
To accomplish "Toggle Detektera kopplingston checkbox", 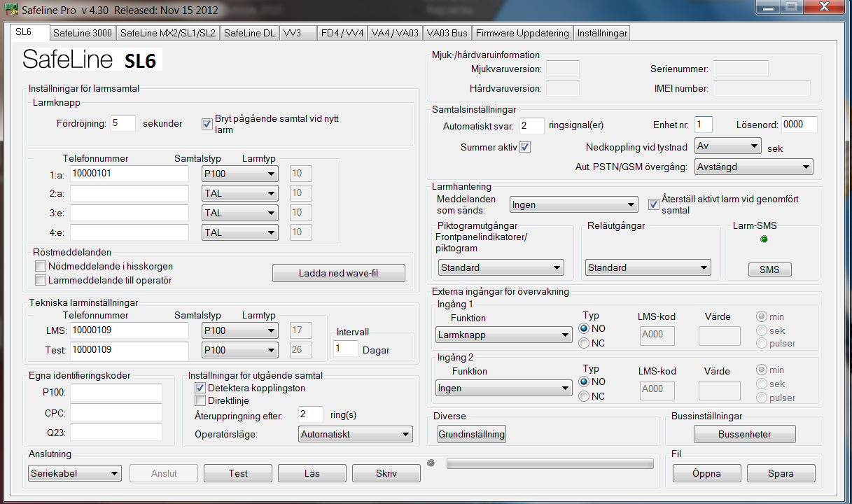I will [x=200, y=388].
